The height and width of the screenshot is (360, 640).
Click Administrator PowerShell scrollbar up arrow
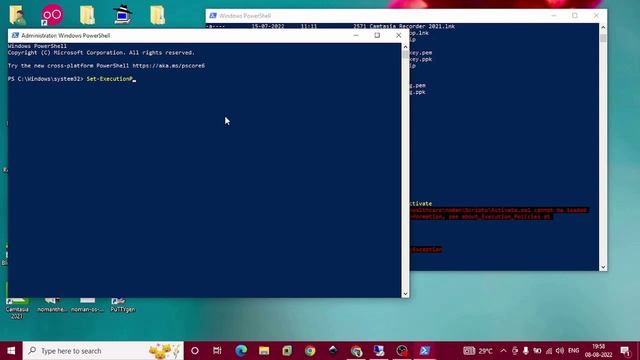pos(405,47)
